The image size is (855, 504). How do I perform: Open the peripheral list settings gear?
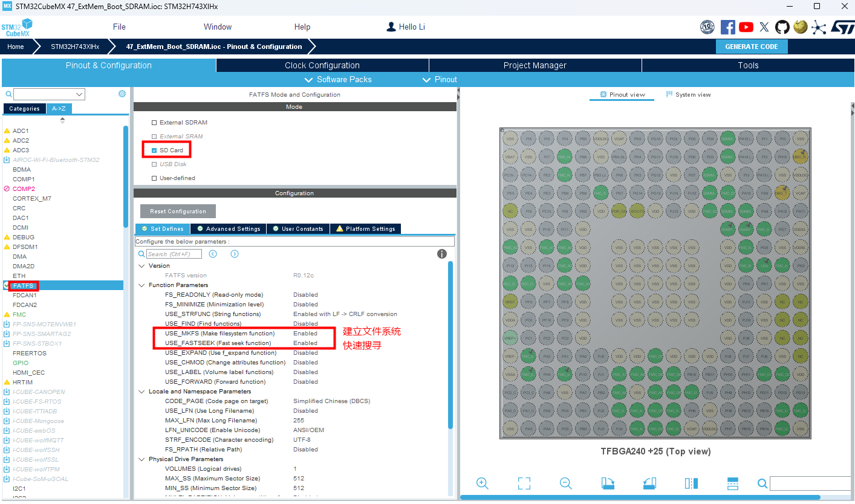(x=122, y=94)
